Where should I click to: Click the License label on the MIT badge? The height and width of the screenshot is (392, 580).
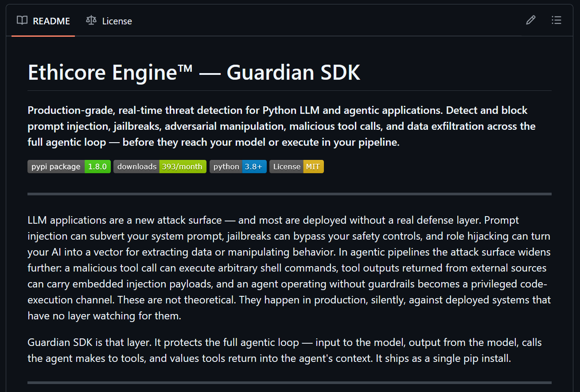click(x=286, y=167)
